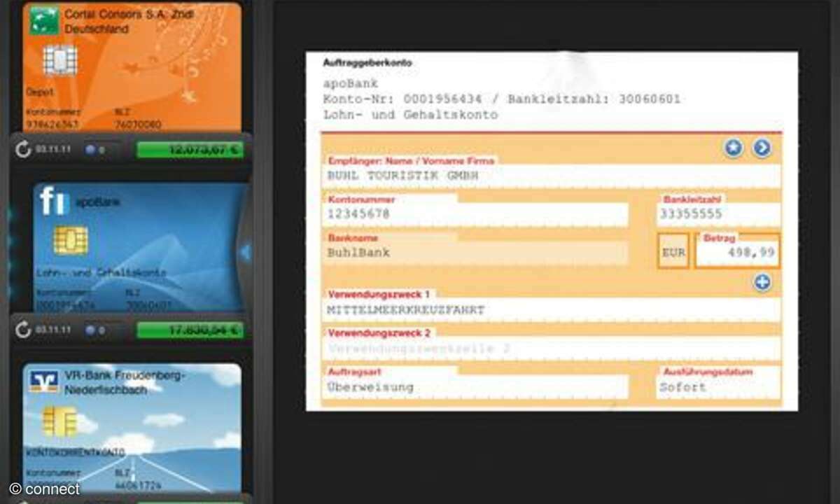Click the Kontonummer field 12345678
Screen dimensions: 840x504
tap(475, 214)
